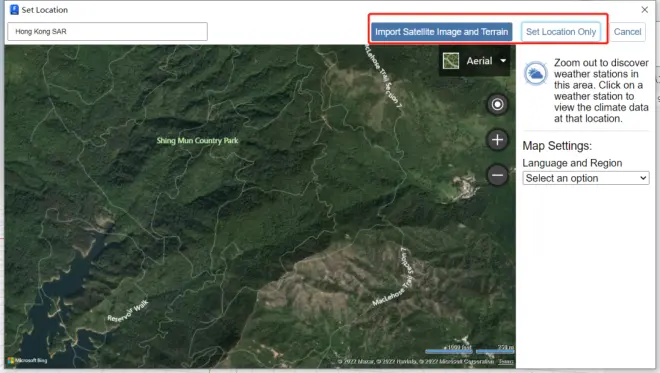Screen dimensions: 660x373
Task: Click the weather station cloud icon
Action: tap(535, 74)
